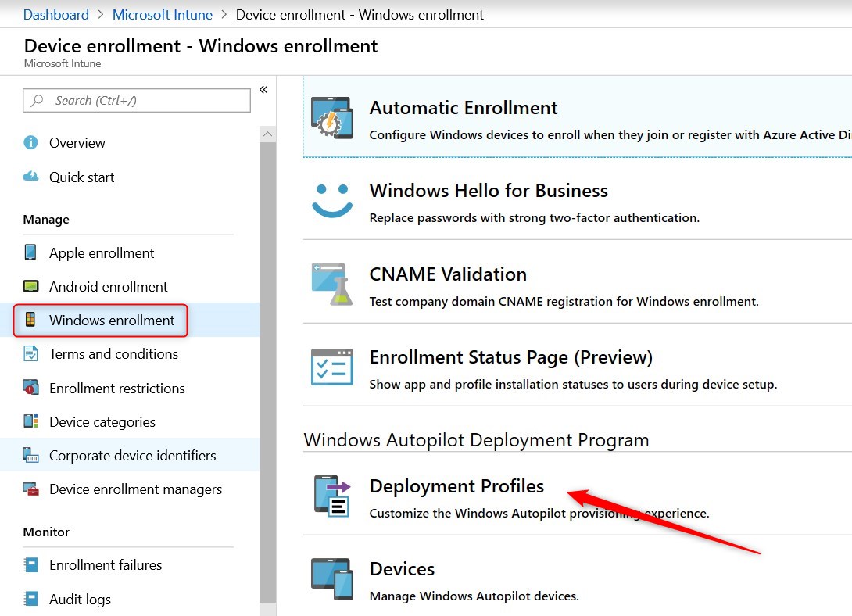852x616 pixels.
Task: Click the Apple enrollment tablet icon
Action: coord(30,252)
